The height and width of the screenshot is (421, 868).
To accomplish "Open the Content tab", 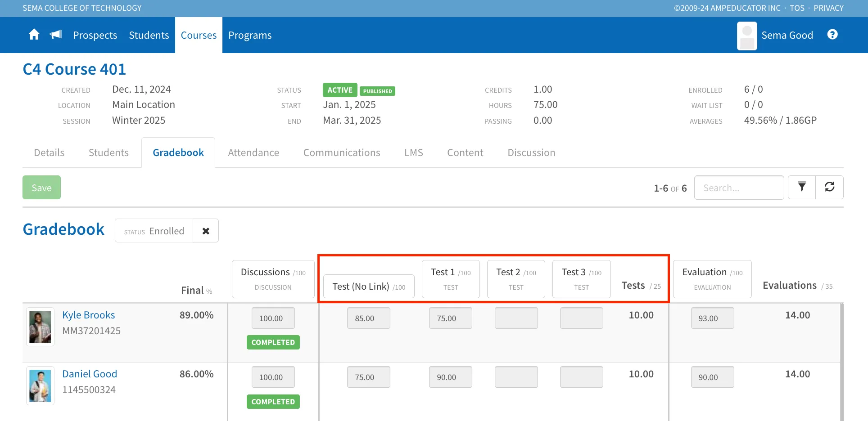I will 465,152.
